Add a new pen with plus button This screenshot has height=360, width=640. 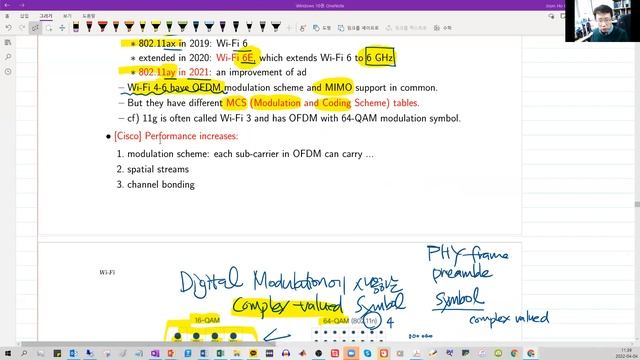pos(289,28)
